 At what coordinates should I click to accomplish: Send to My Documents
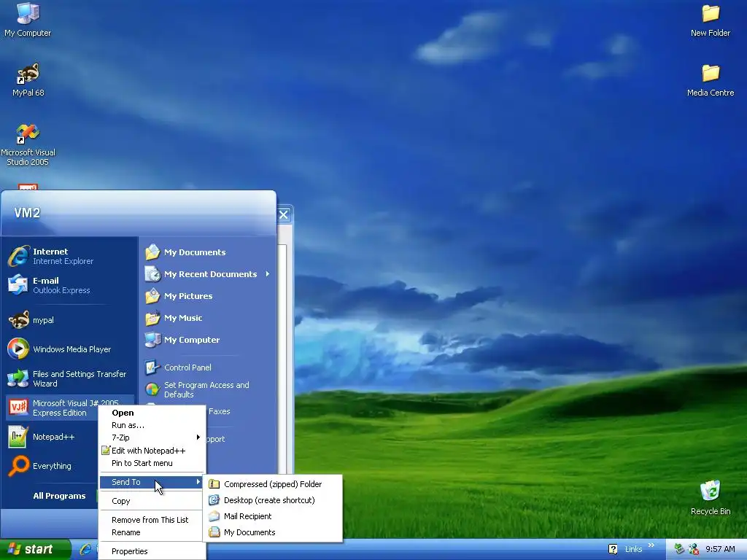click(x=273, y=532)
